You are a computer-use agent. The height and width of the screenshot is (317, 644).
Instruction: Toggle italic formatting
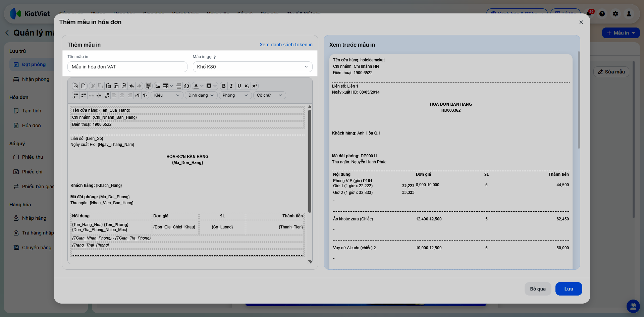point(231,86)
